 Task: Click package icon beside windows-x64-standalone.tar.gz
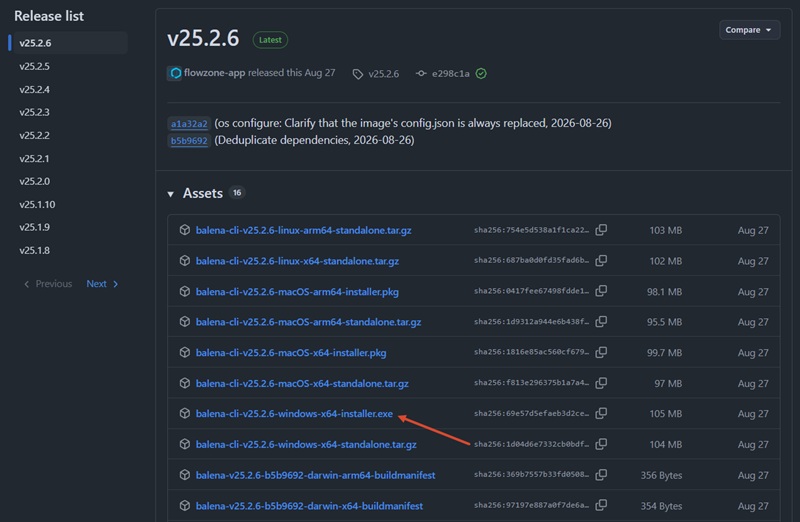click(x=185, y=444)
